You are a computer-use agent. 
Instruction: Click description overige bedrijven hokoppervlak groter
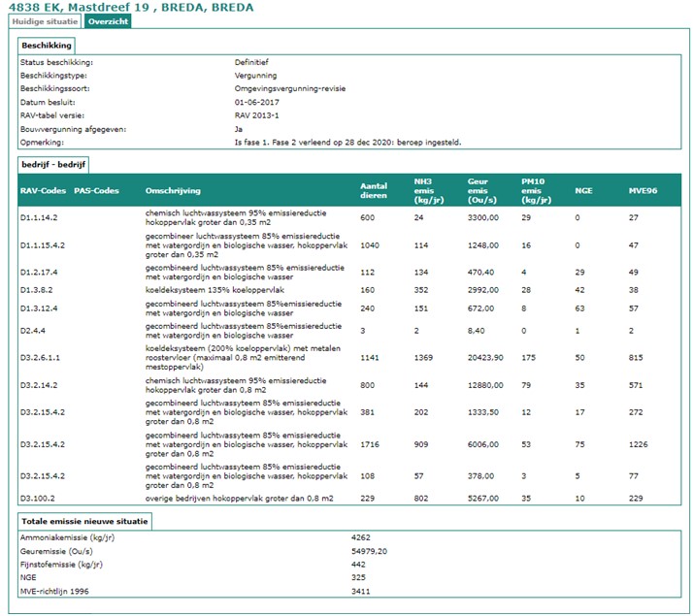[239, 499]
